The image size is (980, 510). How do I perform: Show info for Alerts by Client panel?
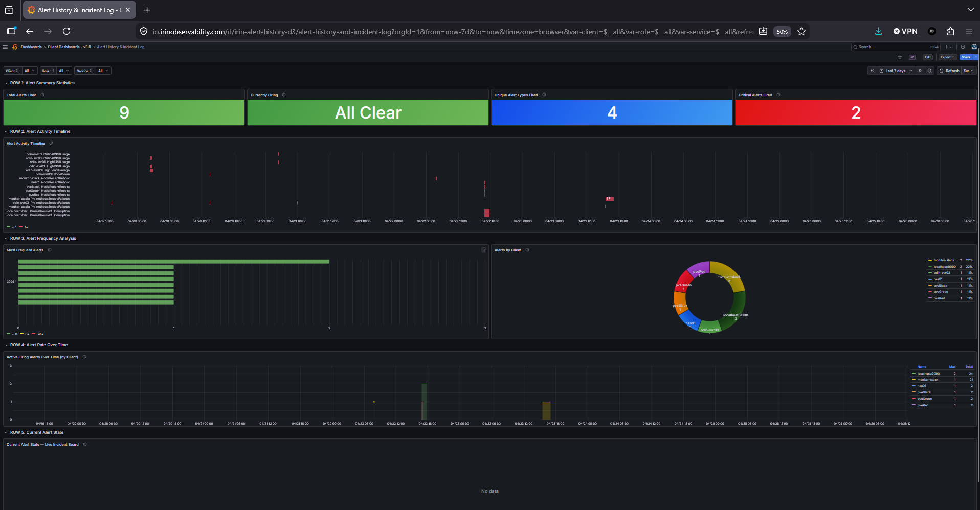click(x=527, y=250)
